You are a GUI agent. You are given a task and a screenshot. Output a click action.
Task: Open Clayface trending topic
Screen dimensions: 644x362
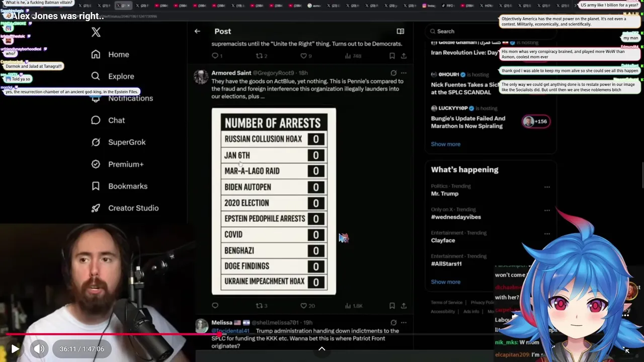[x=443, y=240]
